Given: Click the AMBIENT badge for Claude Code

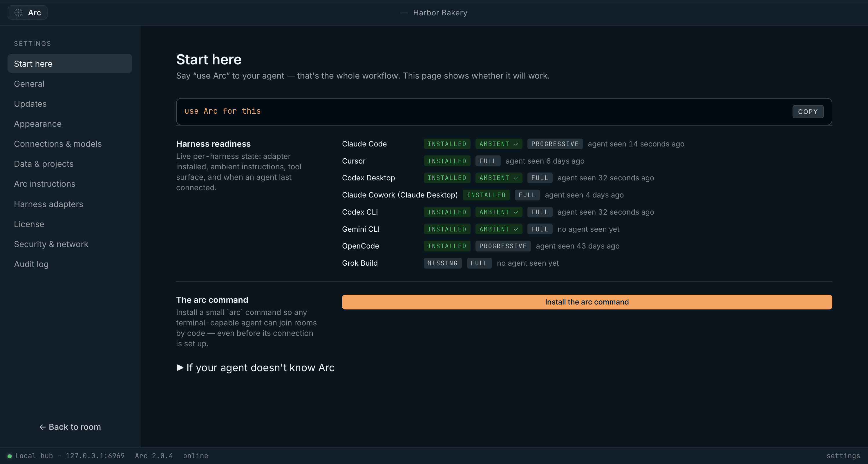Looking at the screenshot, I should tap(498, 144).
